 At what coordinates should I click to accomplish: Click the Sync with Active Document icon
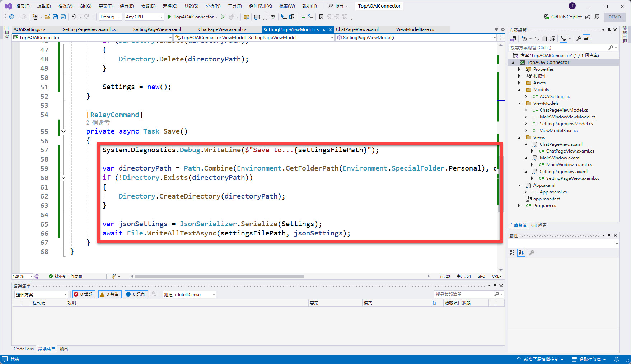[x=537, y=39]
